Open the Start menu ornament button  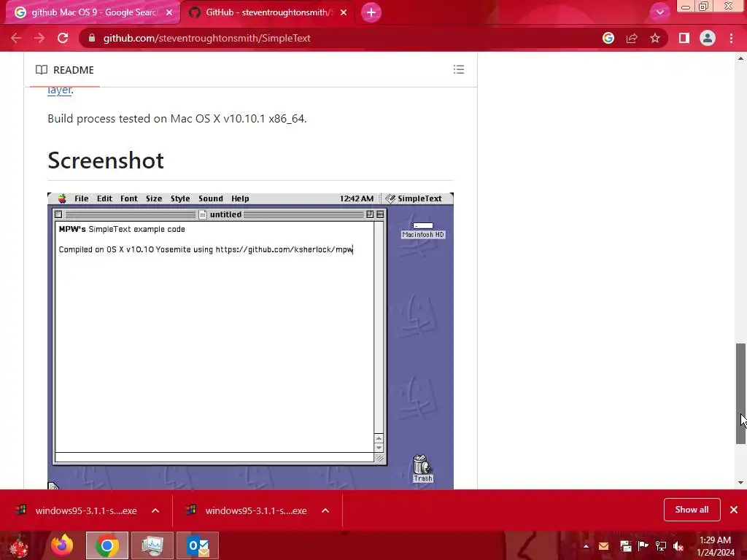19,545
